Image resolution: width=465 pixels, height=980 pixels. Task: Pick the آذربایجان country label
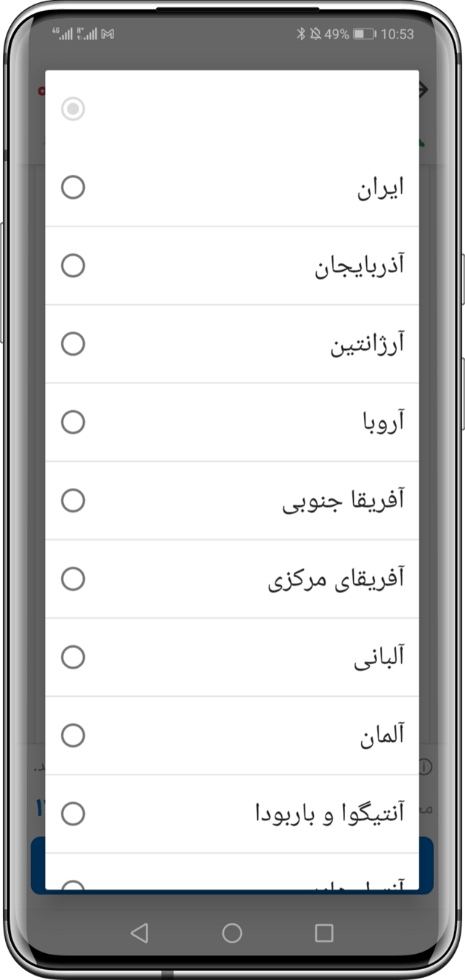point(359,266)
